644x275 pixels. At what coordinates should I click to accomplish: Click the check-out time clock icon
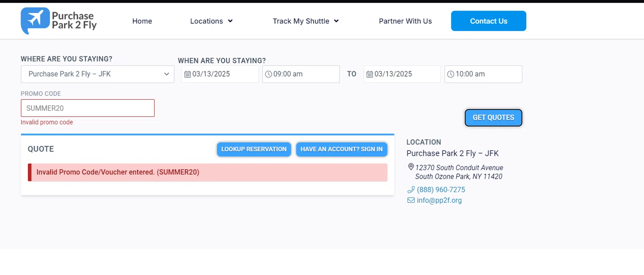[450, 74]
